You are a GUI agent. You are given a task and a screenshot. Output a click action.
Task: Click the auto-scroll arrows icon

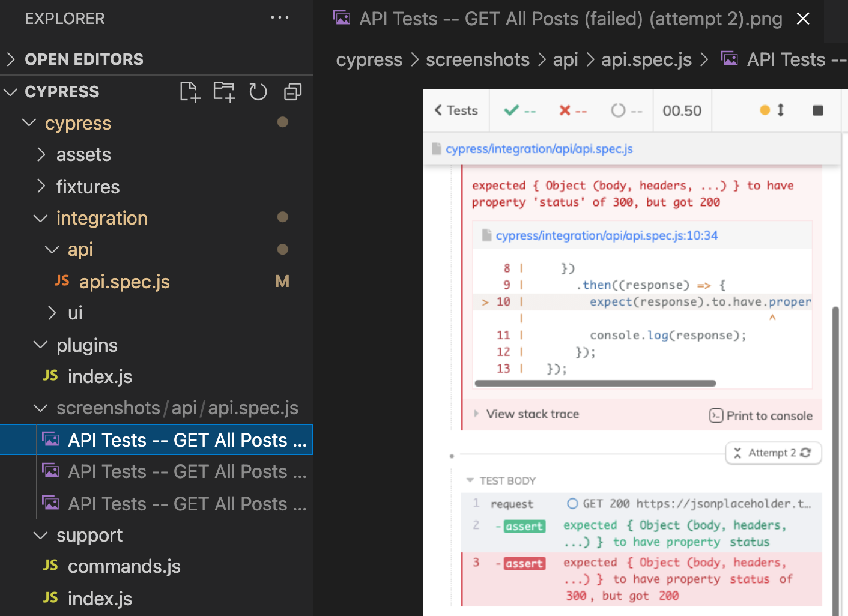click(781, 110)
